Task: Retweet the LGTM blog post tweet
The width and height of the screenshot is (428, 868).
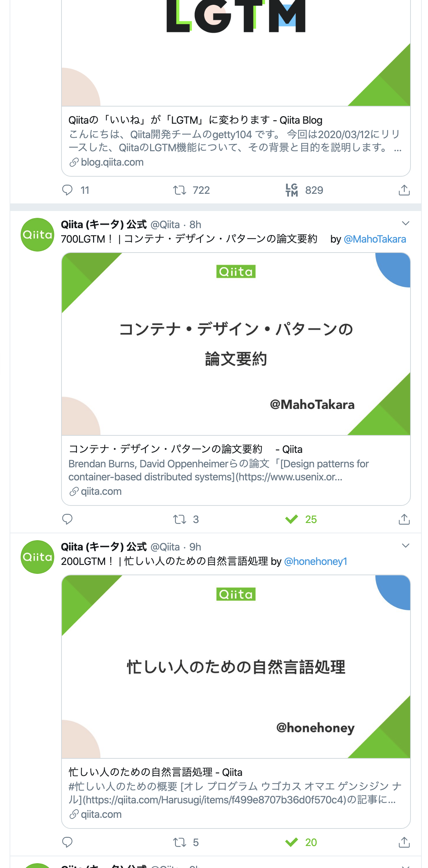Action: [180, 190]
